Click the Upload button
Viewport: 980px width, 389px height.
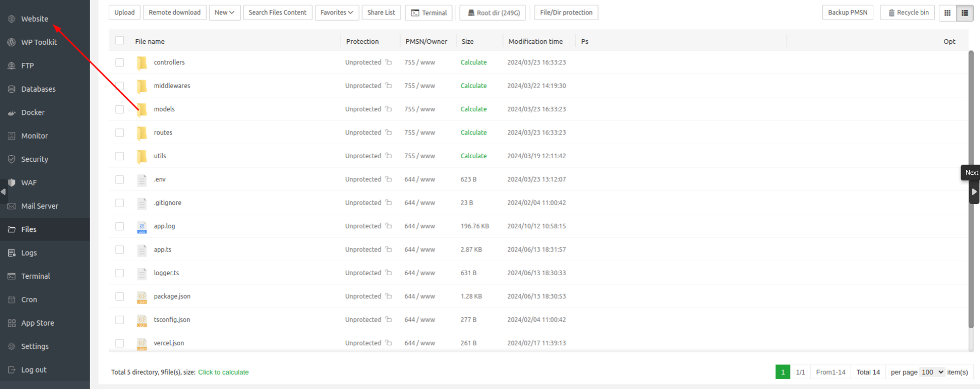(x=124, y=12)
